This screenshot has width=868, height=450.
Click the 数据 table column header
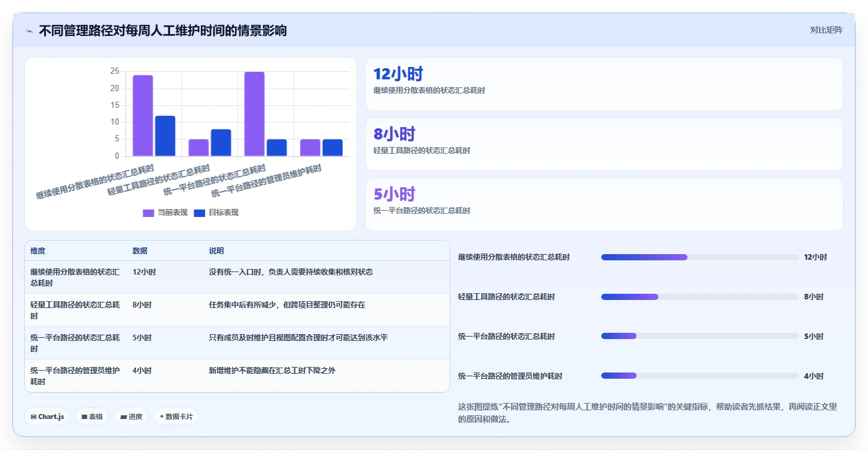[x=140, y=251]
